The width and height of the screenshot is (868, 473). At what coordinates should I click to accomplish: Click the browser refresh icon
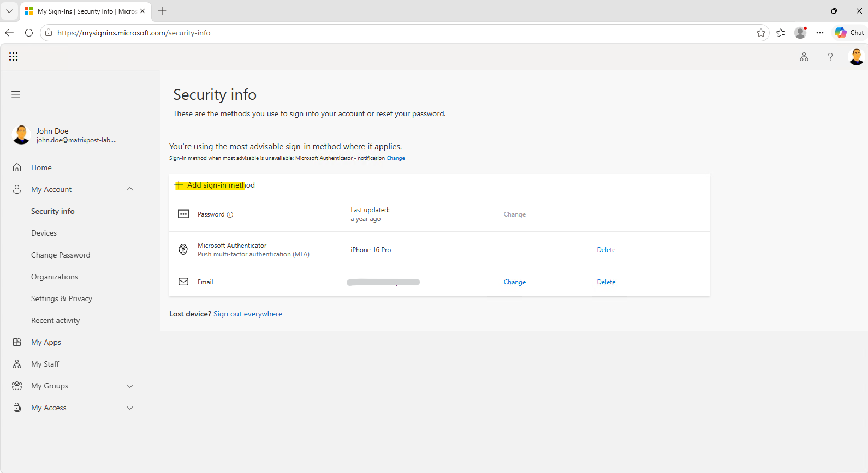[x=29, y=33]
